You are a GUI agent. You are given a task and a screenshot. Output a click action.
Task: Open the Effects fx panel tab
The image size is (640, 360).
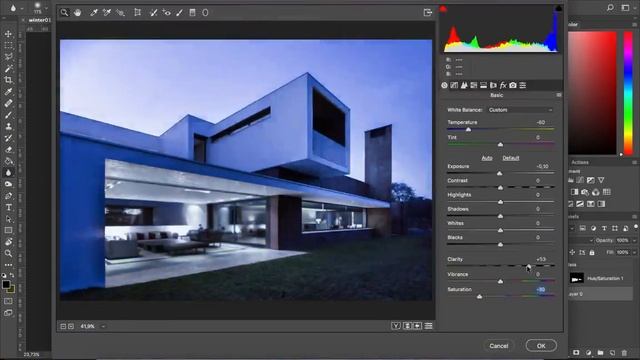(503, 85)
